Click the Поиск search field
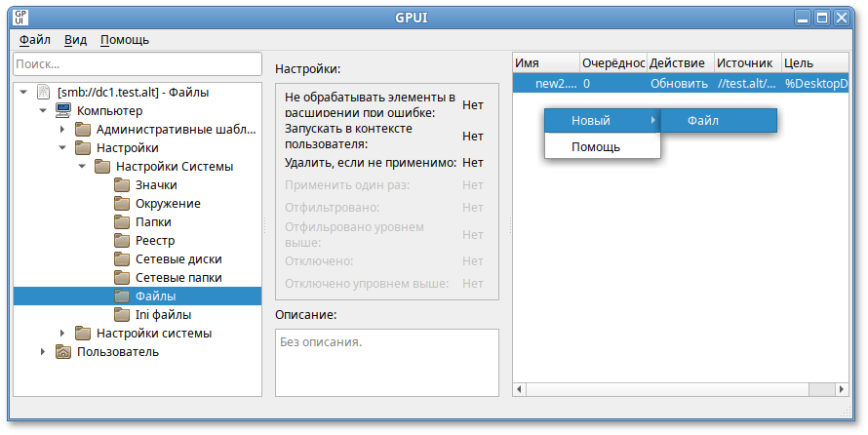Viewport: 868px width, 435px height. click(138, 64)
